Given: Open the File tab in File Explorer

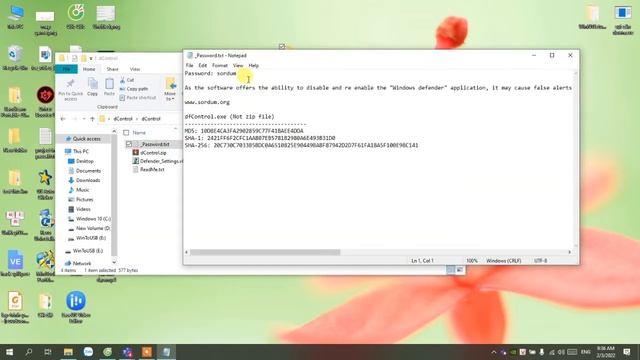Looking at the screenshot, I should click(x=67, y=69).
